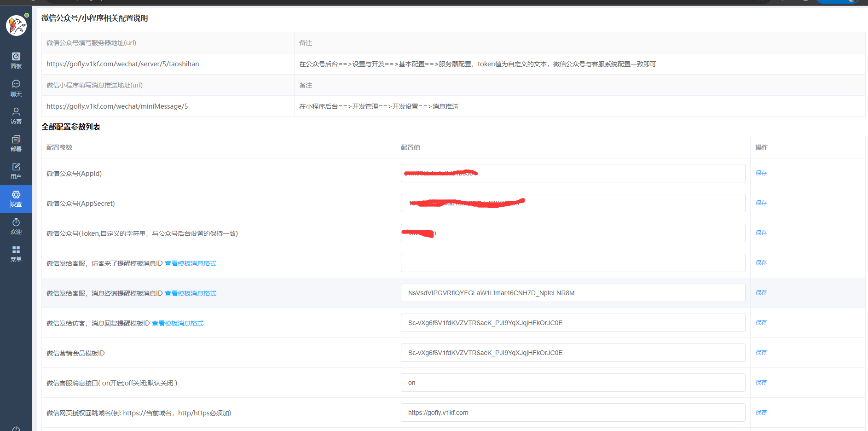Click the 微信客服消息接口 field containing on
The width and height of the screenshot is (868, 431).
[x=573, y=383]
